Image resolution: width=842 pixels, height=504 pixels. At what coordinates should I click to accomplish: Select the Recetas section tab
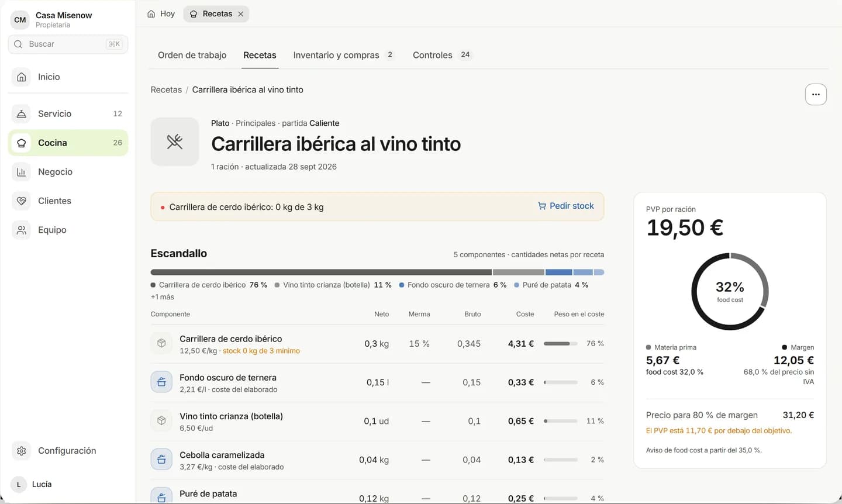coord(260,55)
